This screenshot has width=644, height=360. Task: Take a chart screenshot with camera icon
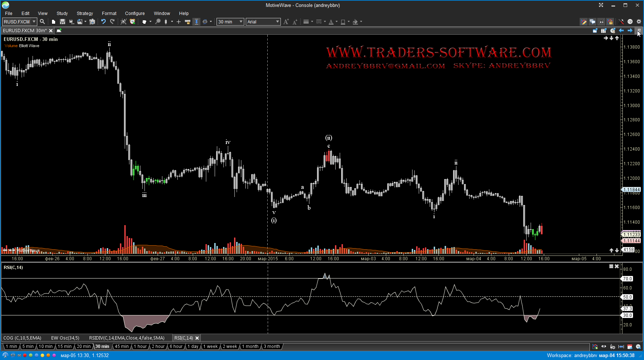tap(92, 22)
